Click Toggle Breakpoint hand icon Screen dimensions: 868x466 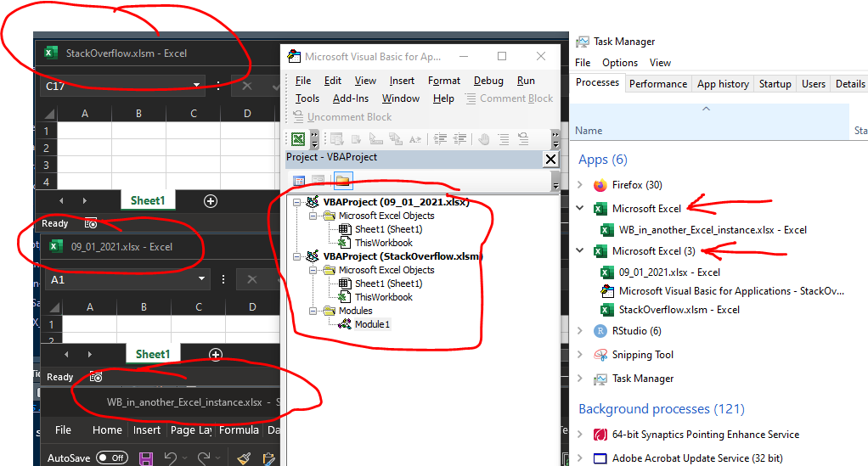click(484, 139)
